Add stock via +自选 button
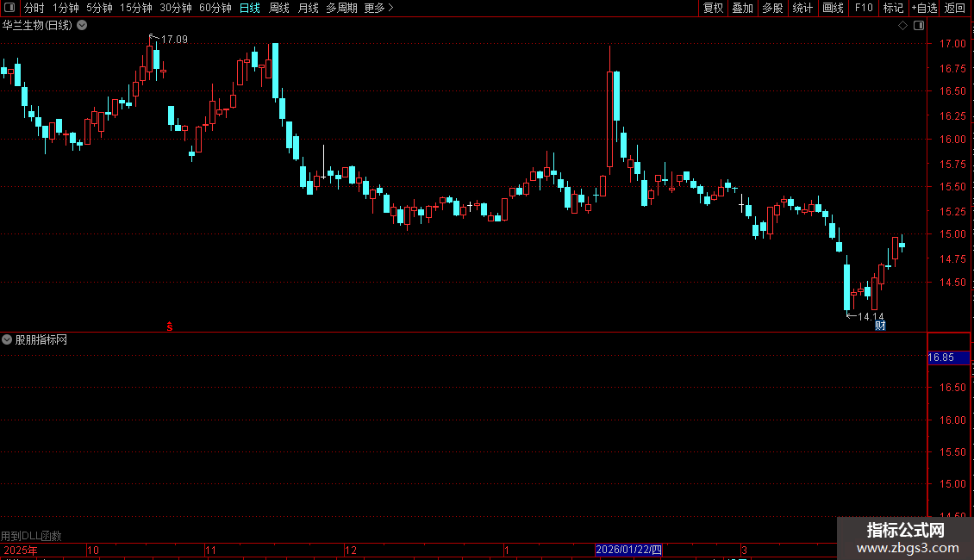Image resolution: width=974 pixels, height=560 pixels. click(924, 8)
